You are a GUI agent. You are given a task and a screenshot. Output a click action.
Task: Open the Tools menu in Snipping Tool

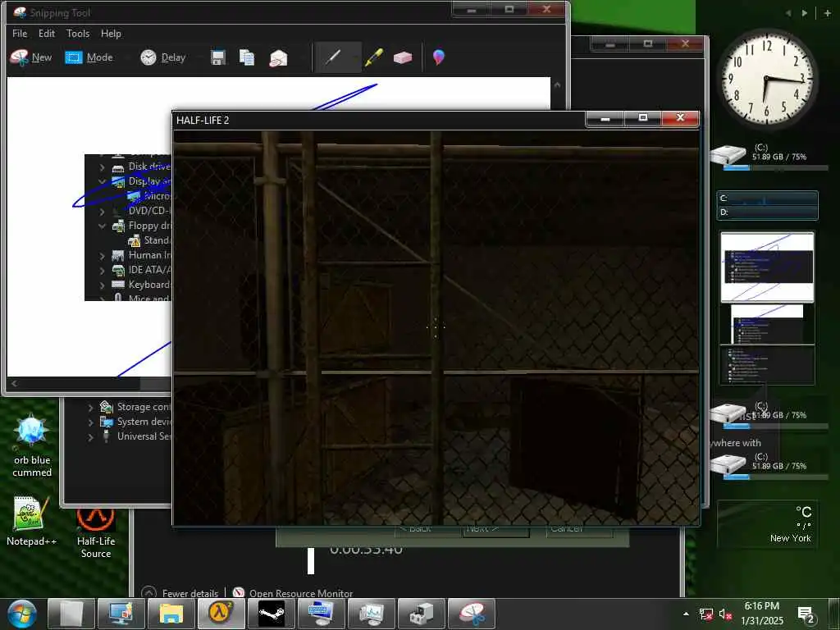(x=78, y=33)
